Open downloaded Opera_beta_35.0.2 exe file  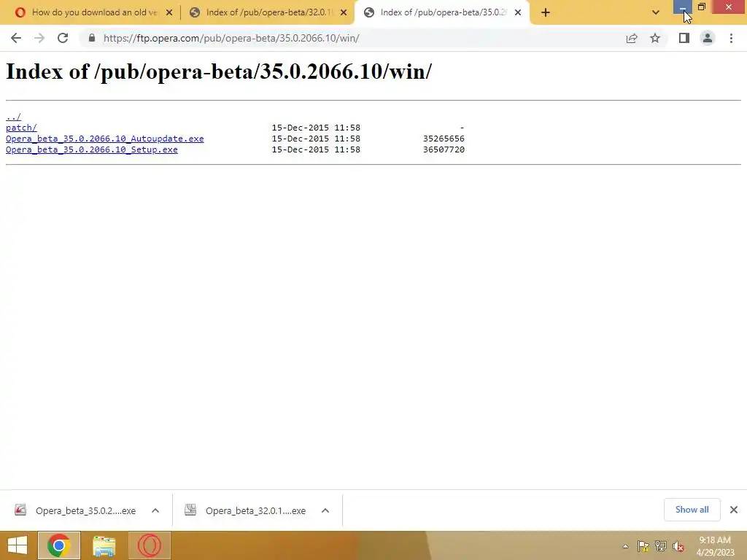point(75,510)
